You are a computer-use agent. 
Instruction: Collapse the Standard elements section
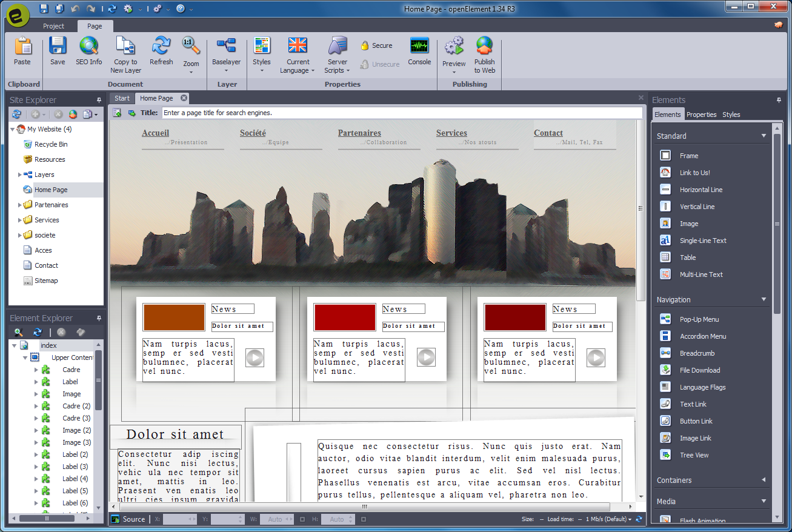pyautogui.click(x=764, y=136)
